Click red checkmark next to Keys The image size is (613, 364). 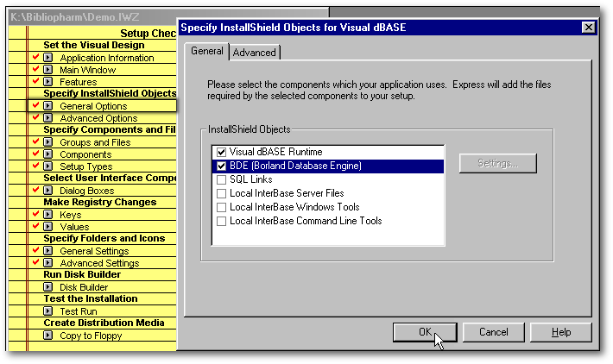tap(35, 215)
